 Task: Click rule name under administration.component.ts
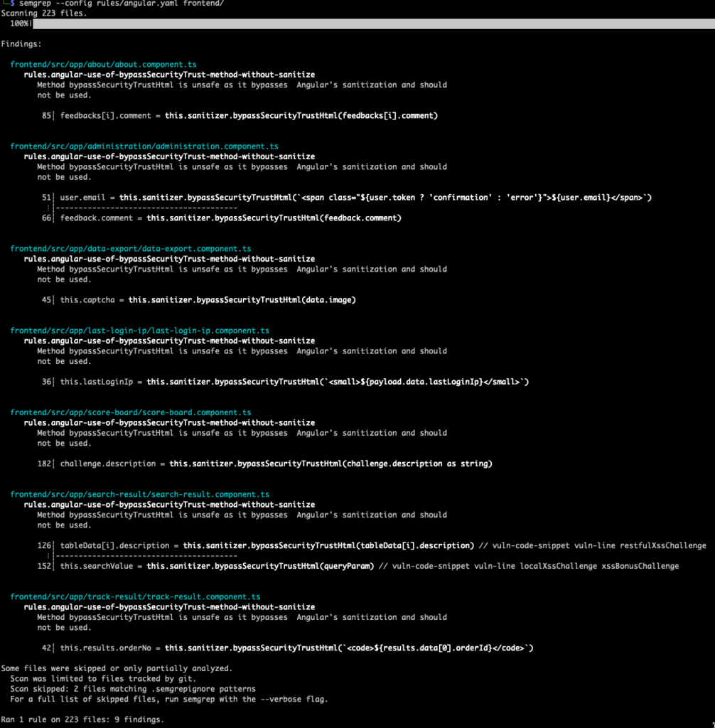coord(169,156)
